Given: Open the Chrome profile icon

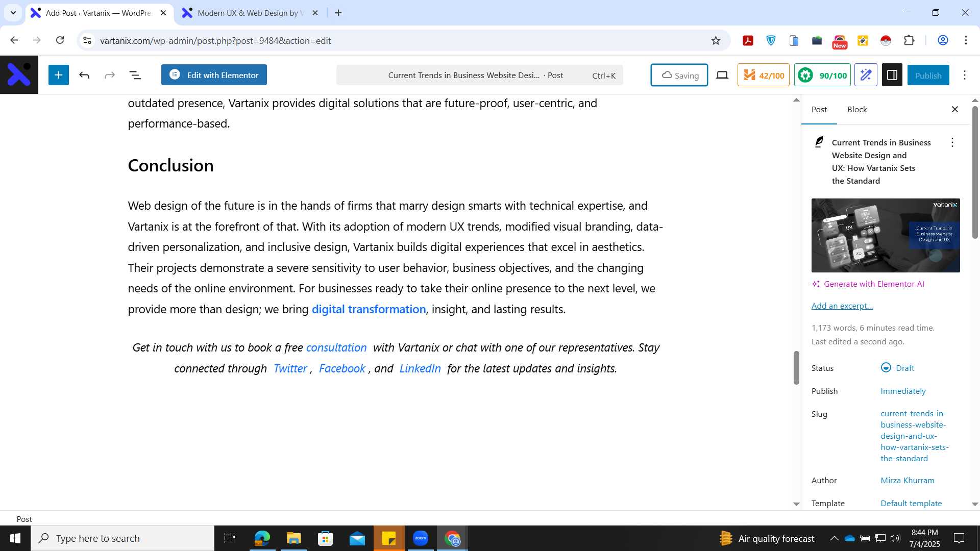Looking at the screenshot, I should coord(943,40).
